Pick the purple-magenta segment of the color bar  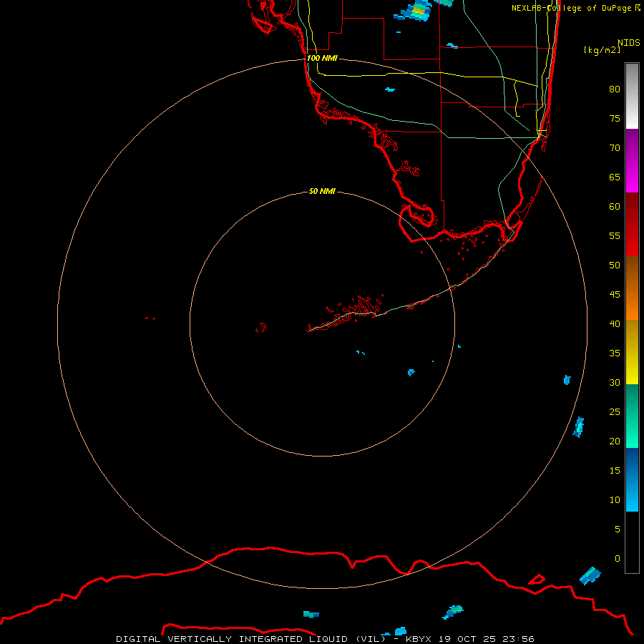(x=632, y=160)
